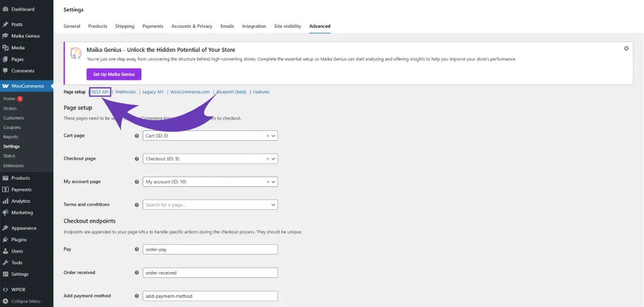This screenshot has height=307, width=644.
Task: Click the Order received endpoint field
Action: coord(210,273)
